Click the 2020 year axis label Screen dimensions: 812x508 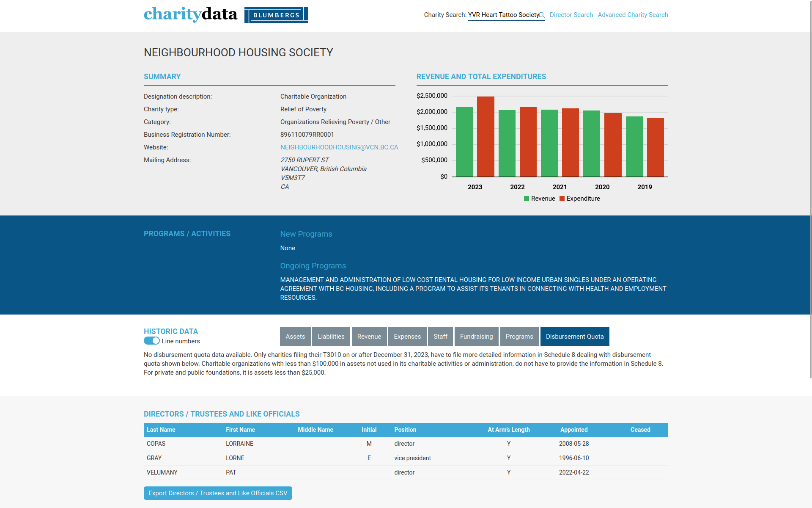[602, 187]
